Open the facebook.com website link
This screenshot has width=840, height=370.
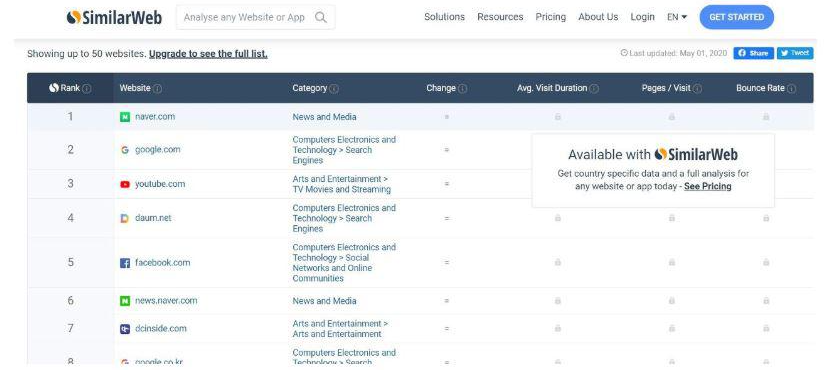pyautogui.click(x=162, y=263)
